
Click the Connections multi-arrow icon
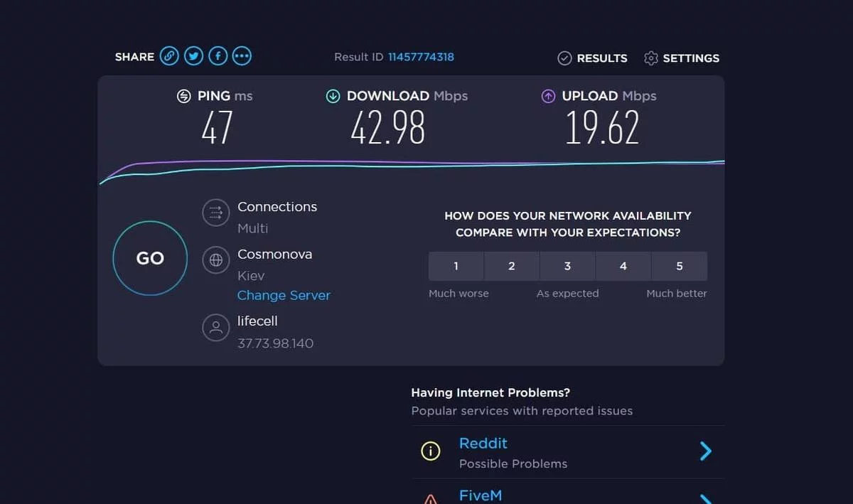tap(215, 213)
